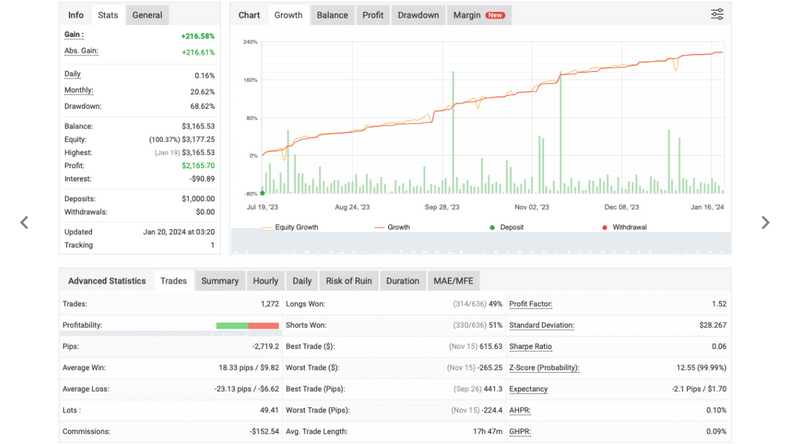Toggle Withdrawal marker in chart legend
790x444 pixels.
[624, 227]
